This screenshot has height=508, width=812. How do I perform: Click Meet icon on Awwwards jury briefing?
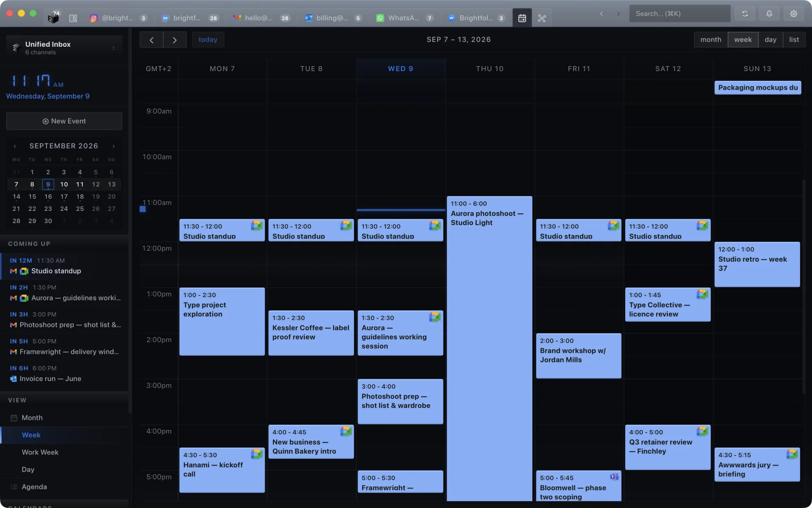pyautogui.click(x=792, y=454)
